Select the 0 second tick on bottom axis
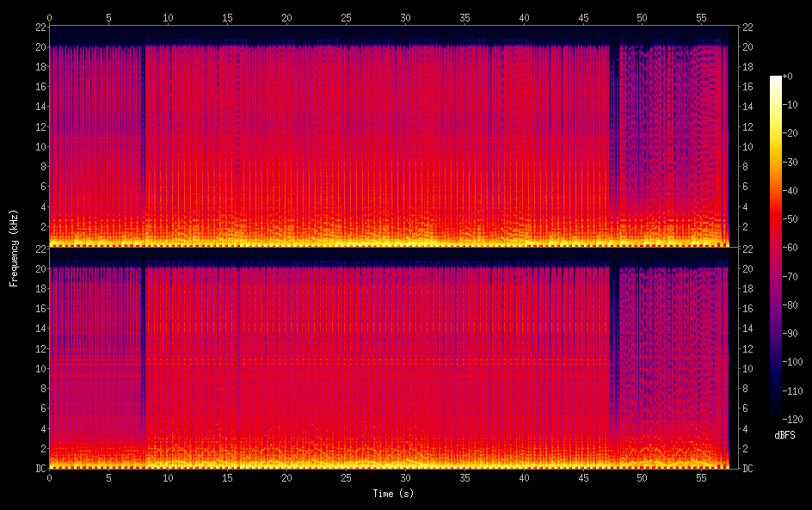 50,476
